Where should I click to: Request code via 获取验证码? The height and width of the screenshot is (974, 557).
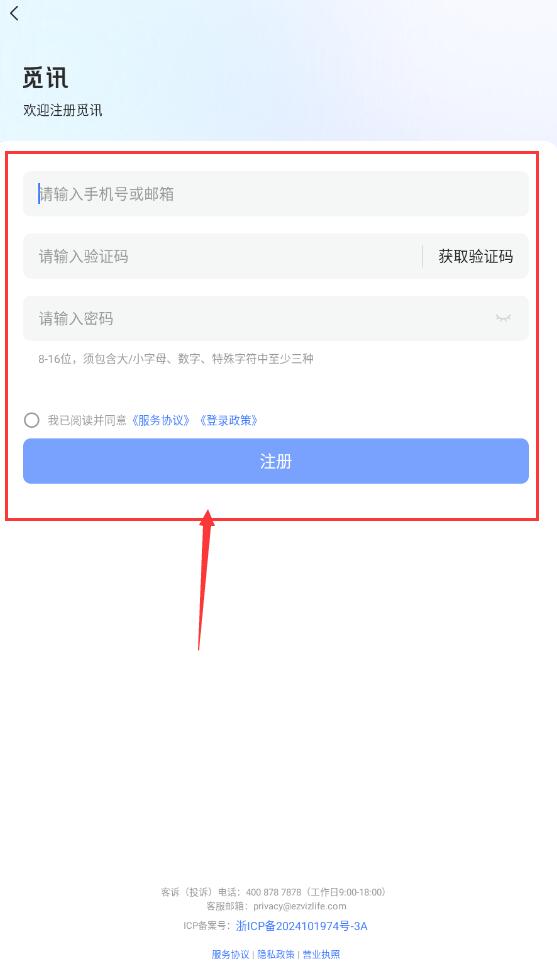(x=476, y=256)
